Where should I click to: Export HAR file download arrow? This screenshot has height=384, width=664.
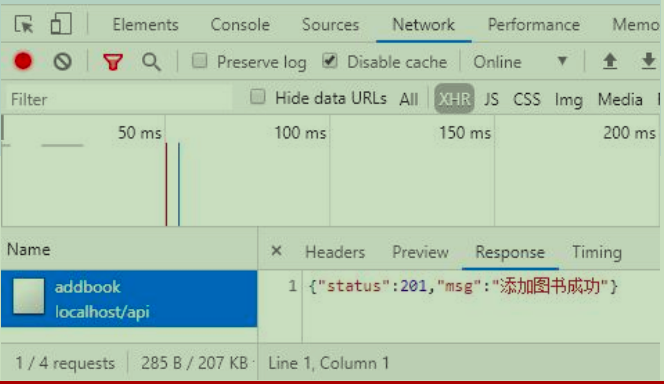tap(648, 61)
